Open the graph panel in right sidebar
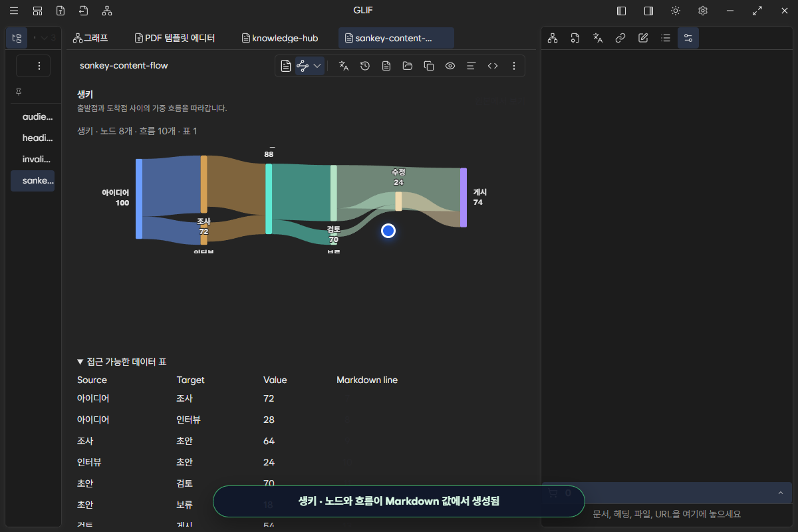 (553, 38)
